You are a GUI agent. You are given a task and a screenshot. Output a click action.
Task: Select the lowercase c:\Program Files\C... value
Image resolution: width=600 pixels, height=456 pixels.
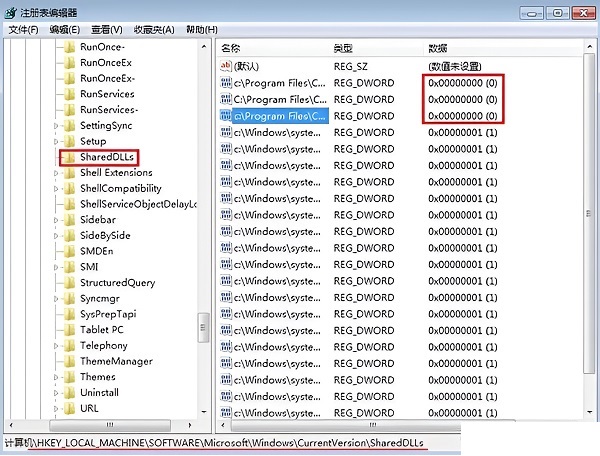[280, 83]
